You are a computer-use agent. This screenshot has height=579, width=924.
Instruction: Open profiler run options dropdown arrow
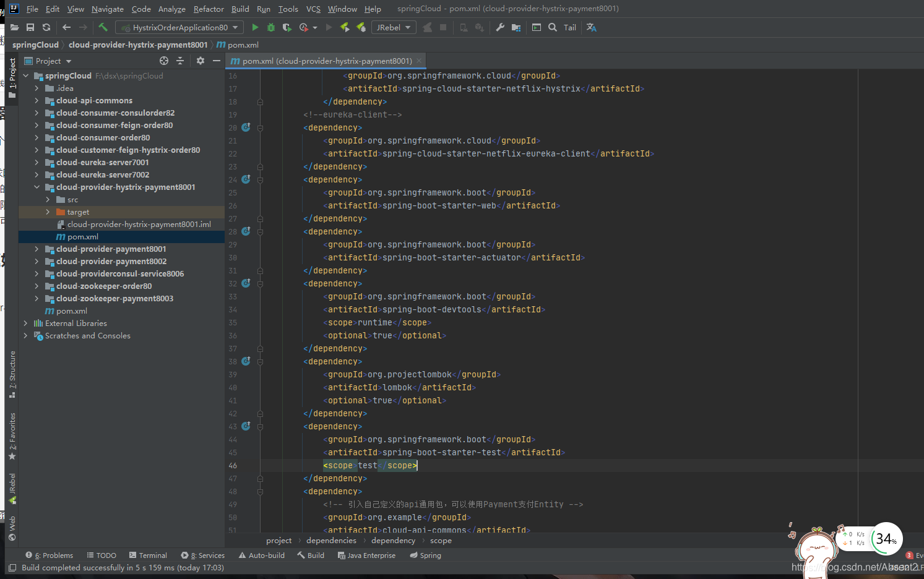click(315, 27)
